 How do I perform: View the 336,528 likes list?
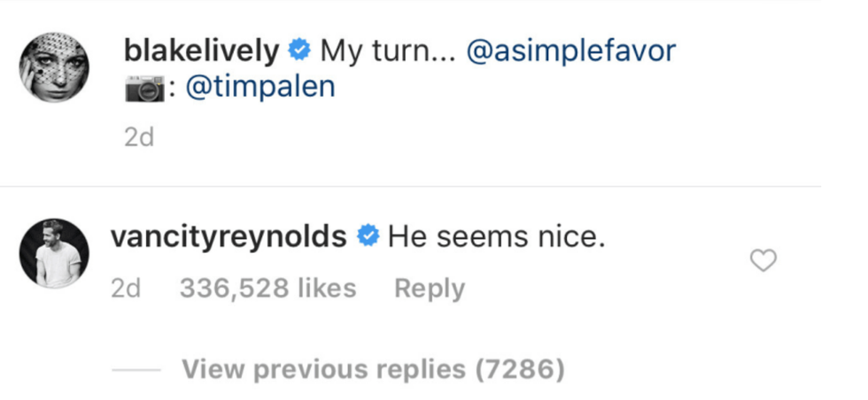(x=267, y=288)
